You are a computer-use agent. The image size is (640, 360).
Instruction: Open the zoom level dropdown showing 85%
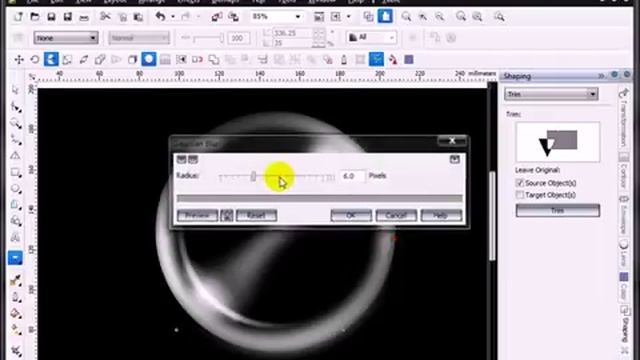click(x=298, y=17)
